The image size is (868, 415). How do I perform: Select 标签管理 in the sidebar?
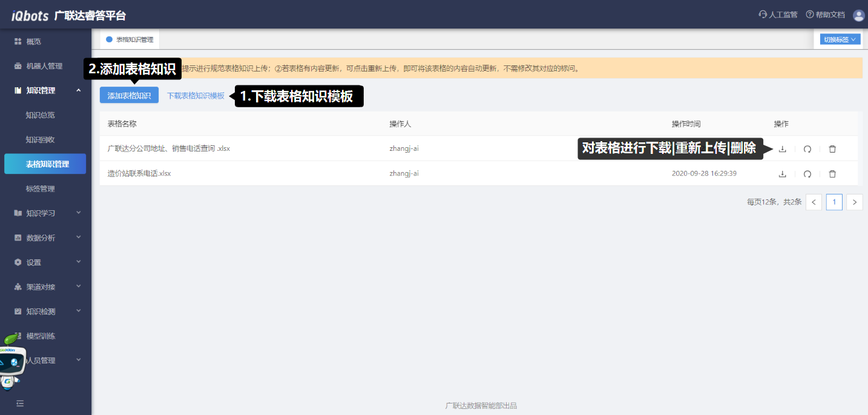(x=40, y=188)
